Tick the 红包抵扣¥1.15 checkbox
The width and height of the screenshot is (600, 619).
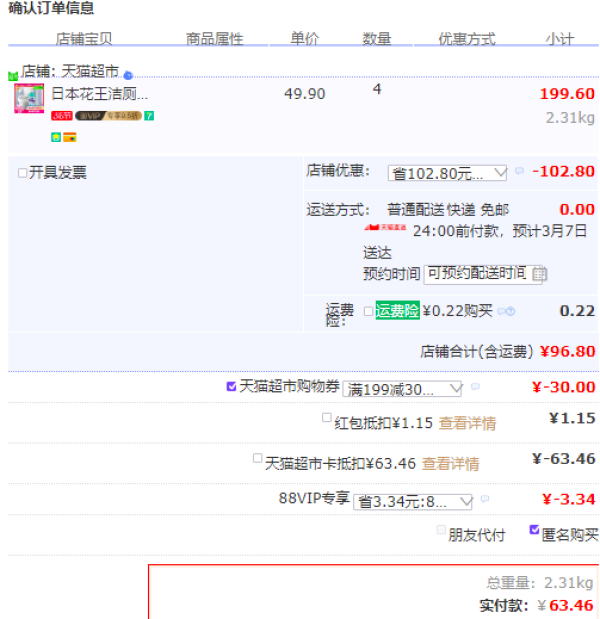[326, 417]
